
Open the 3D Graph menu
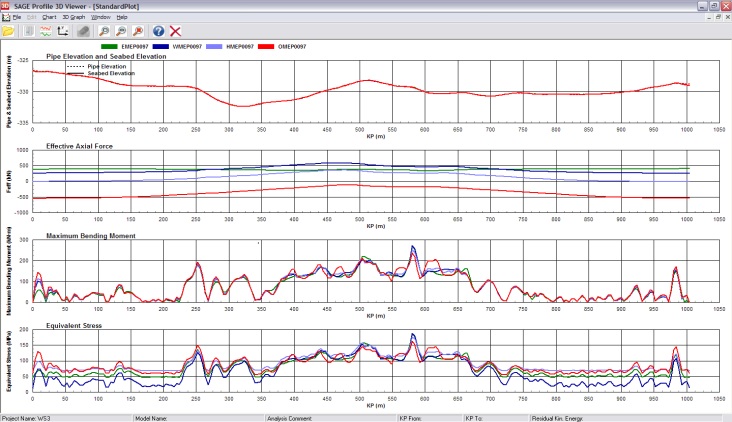[74, 17]
